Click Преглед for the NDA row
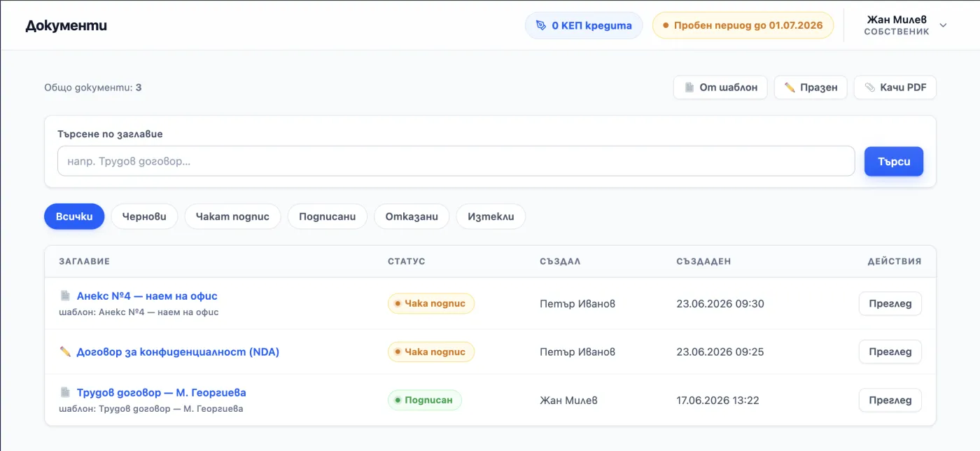Image resolution: width=980 pixels, height=451 pixels. (890, 352)
